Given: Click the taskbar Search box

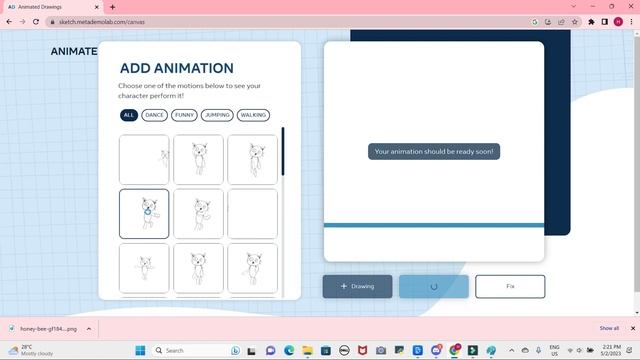Looking at the screenshot, I should (197, 351).
